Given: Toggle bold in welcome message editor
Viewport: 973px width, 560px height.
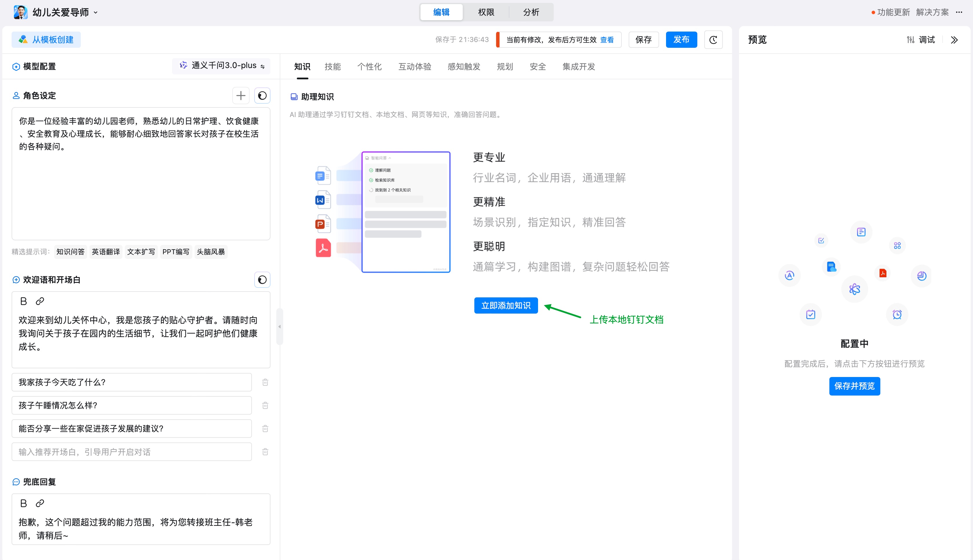Looking at the screenshot, I should pos(23,301).
